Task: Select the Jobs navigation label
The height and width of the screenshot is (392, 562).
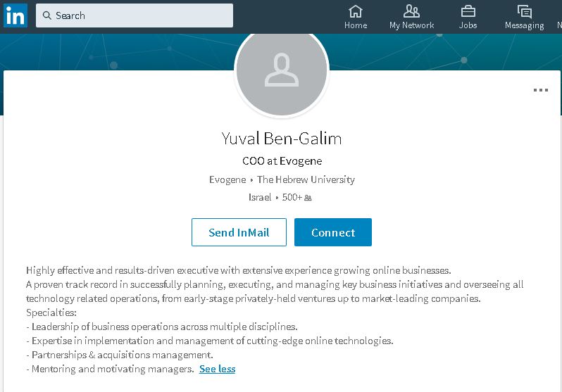Action: [468, 25]
